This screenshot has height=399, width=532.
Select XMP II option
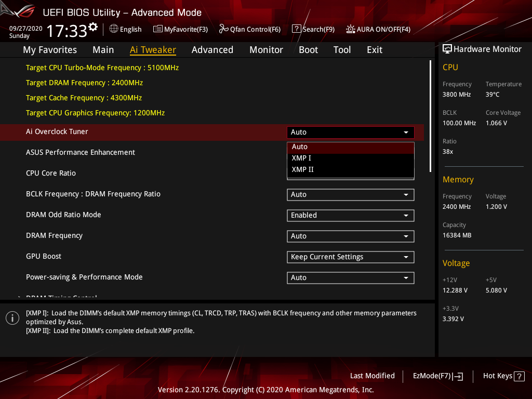coord(351,169)
